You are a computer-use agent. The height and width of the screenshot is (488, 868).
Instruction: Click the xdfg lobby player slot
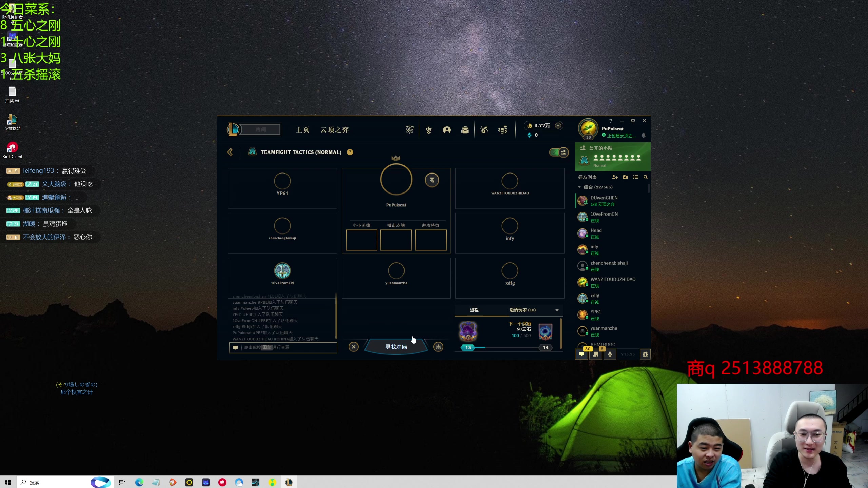[x=510, y=278]
